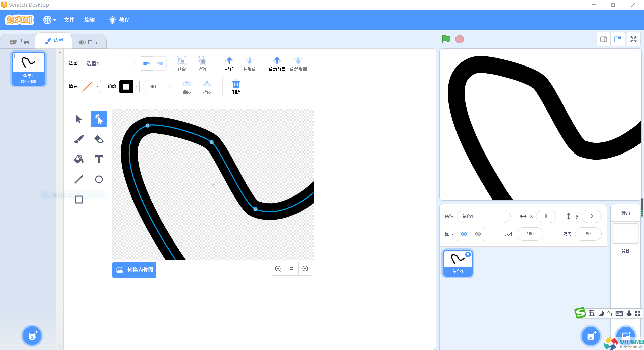Viewport: 644px width, 350px height.
Task: Zoom out the costume canvas
Action: pos(278,269)
